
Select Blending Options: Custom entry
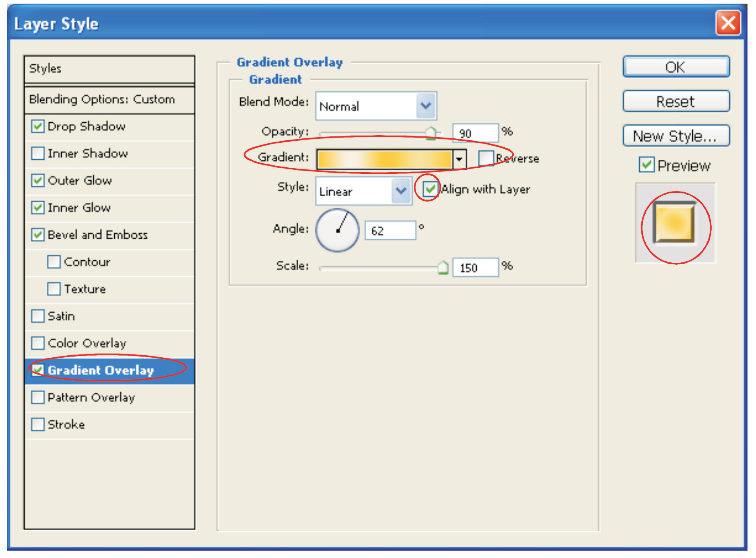click(x=102, y=99)
